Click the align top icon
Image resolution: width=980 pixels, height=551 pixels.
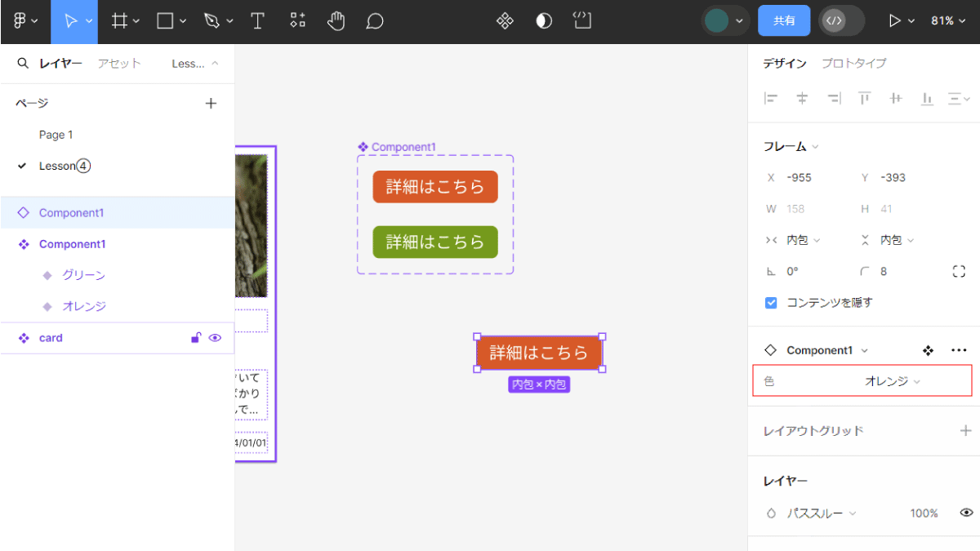tap(864, 99)
